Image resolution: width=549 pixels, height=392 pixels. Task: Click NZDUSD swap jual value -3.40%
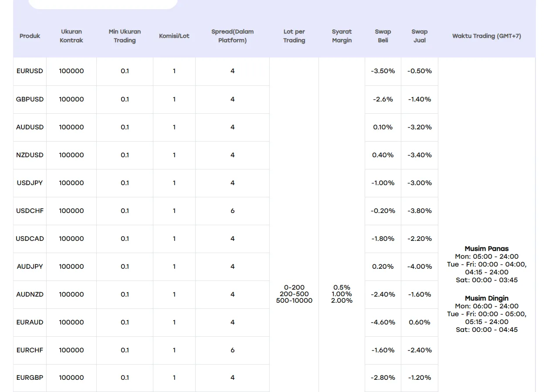point(420,155)
